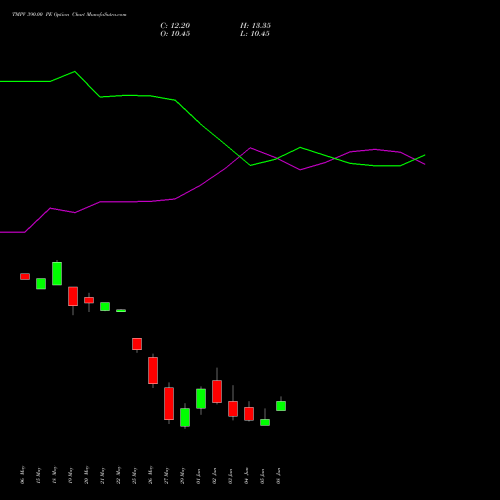Click the low value L: 10.45
This screenshot has width=500, height=500.
pyautogui.click(x=255, y=34)
